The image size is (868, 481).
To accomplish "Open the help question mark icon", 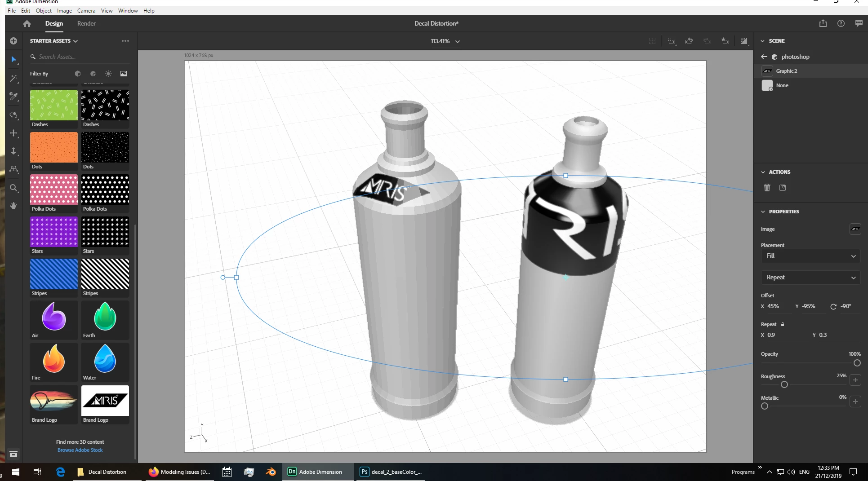I will click(x=841, y=23).
